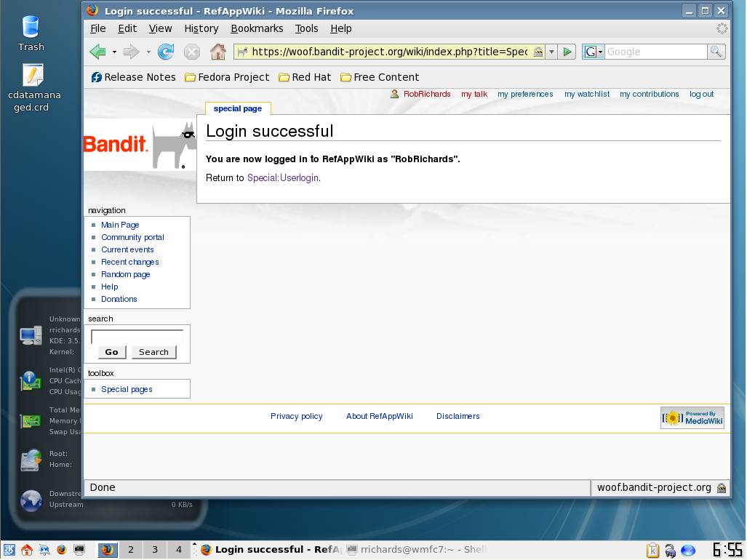Viewport: 747px width, 560px height.
Task: Open Community portal link
Action: (x=132, y=237)
